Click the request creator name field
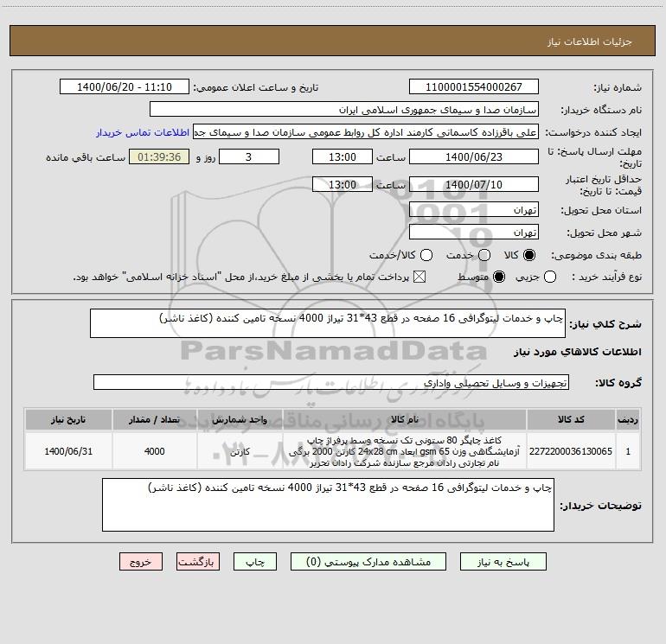The height and width of the screenshot is (644, 666). point(366,132)
